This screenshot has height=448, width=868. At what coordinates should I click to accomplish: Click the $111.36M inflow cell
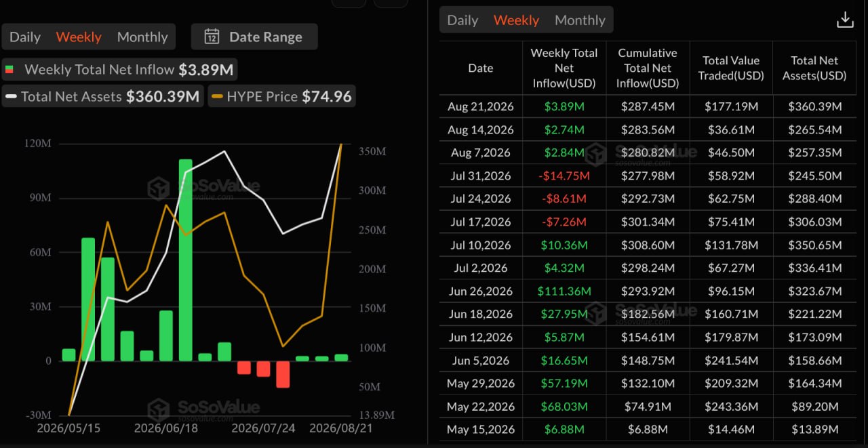point(564,291)
